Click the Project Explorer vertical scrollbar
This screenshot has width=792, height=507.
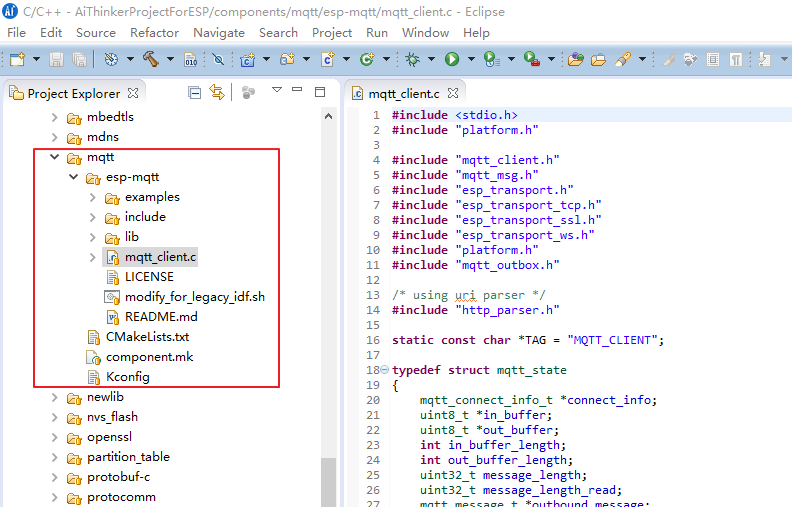pos(328,480)
